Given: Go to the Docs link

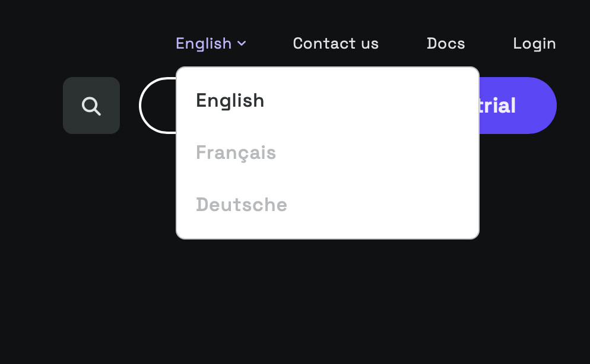Looking at the screenshot, I should pyautogui.click(x=446, y=43).
